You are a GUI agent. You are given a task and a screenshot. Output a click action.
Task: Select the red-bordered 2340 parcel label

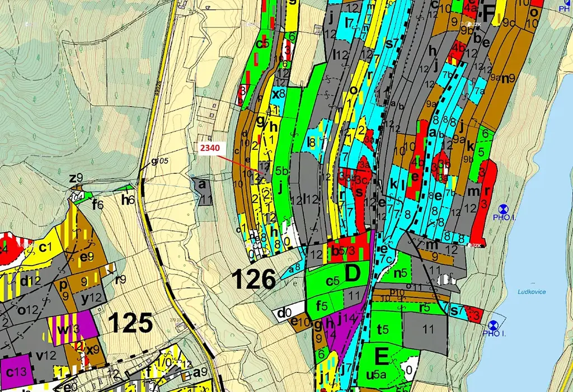click(x=209, y=148)
